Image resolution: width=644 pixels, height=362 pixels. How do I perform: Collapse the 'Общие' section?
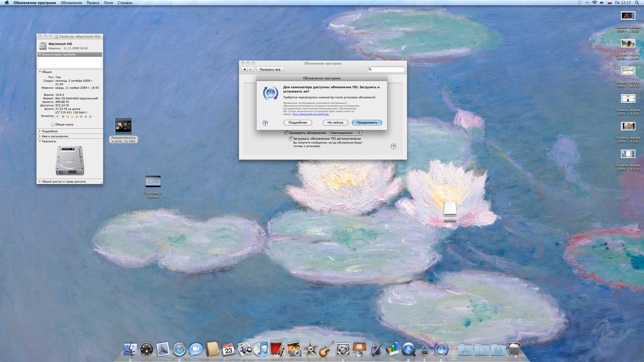(x=40, y=72)
